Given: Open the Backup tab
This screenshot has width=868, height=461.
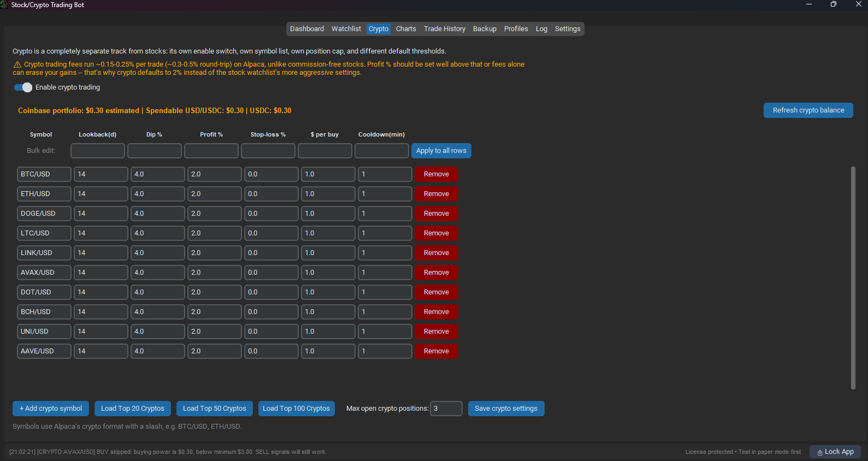Looking at the screenshot, I should pos(485,29).
